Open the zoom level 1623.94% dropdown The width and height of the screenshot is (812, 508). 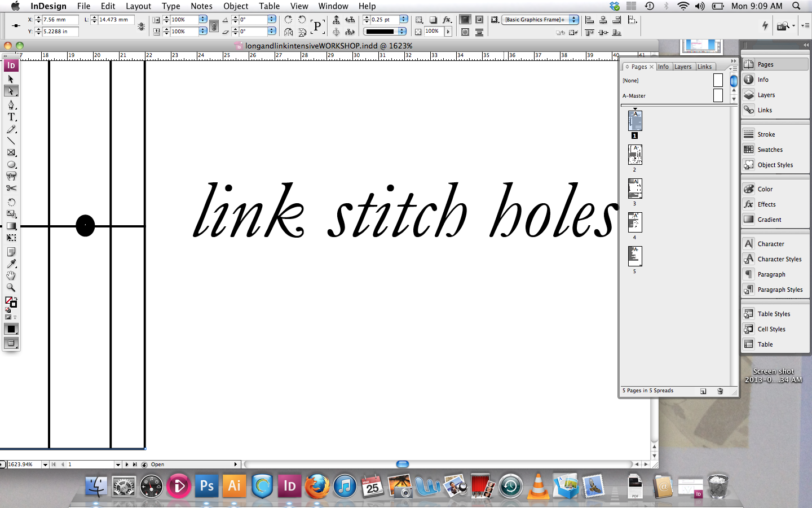coord(45,465)
